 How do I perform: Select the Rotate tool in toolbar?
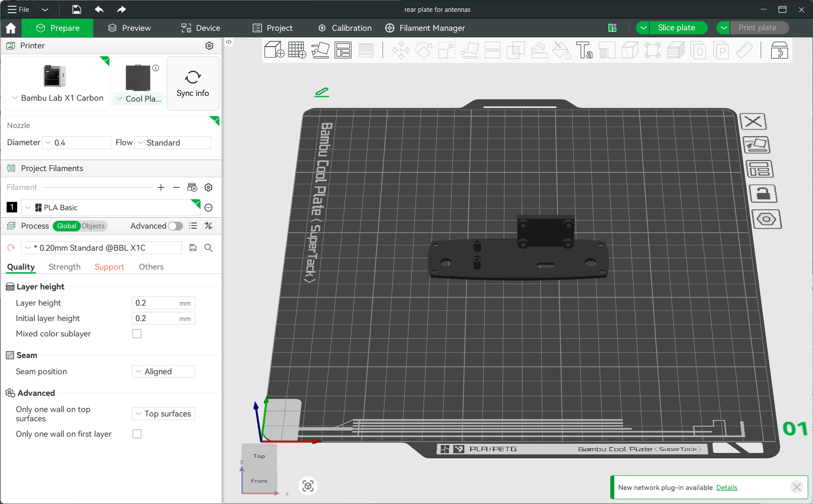424,50
